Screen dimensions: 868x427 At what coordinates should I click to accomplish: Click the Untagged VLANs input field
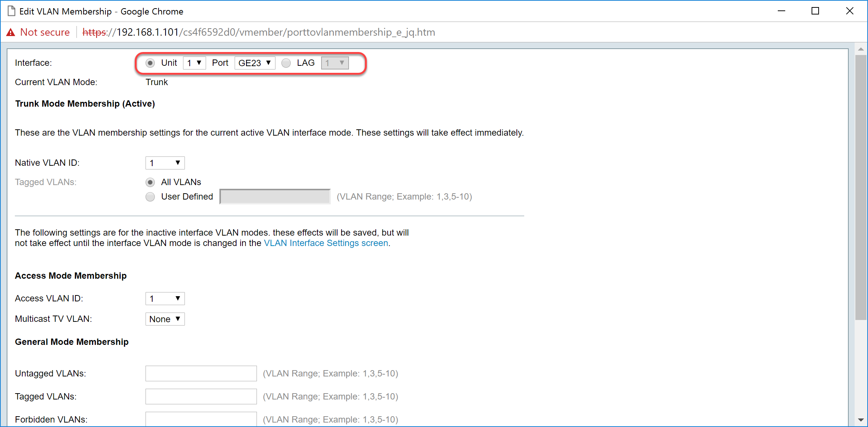click(x=201, y=373)
